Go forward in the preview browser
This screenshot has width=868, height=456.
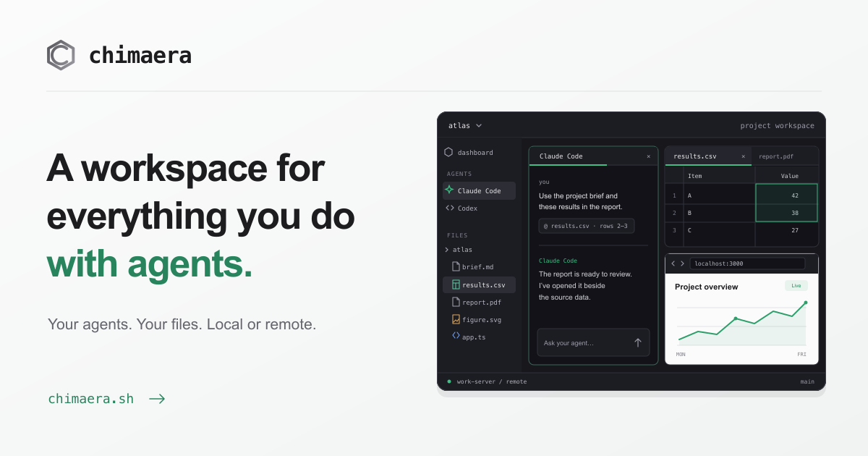click(682, 263)
